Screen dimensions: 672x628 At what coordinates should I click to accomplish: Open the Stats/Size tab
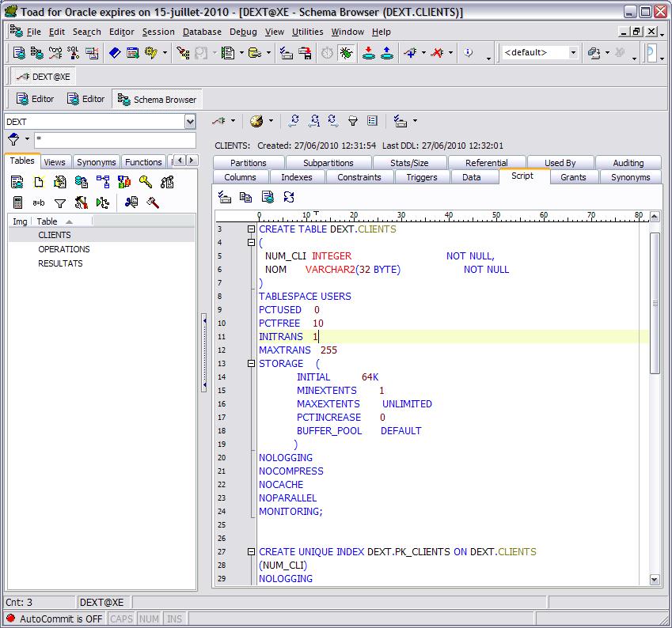coord(409,163)
